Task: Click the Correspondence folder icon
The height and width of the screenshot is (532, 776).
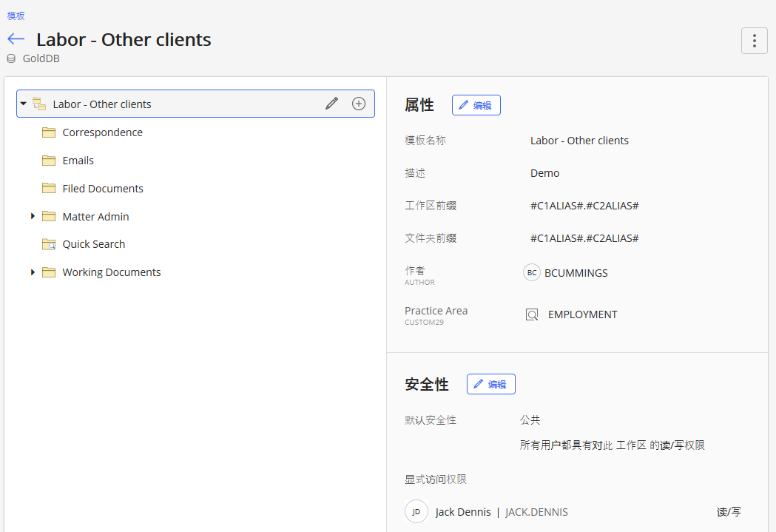Action: pyautogui.click(x=49, y=132)
